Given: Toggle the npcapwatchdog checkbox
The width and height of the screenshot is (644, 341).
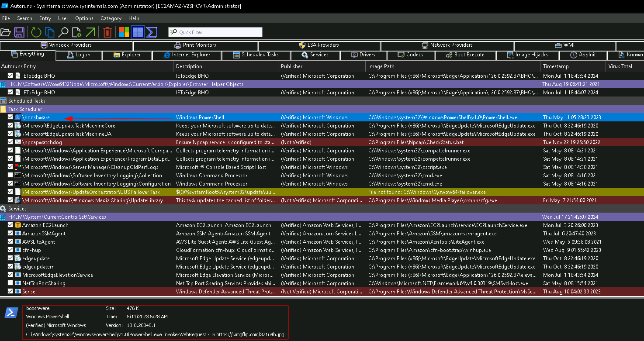Looking at the screenshot, I should 10,142.
